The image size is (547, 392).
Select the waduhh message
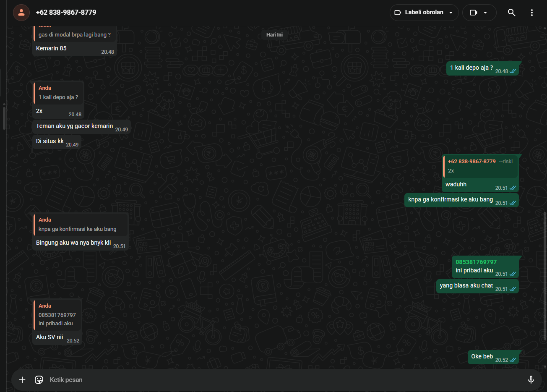click(x=456, y=184)
